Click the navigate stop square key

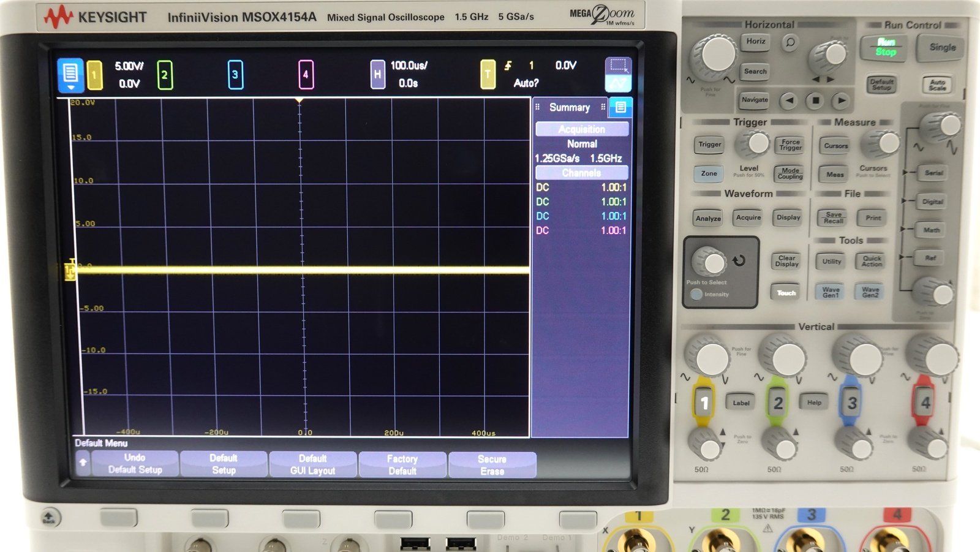click(x=815, y=100)
